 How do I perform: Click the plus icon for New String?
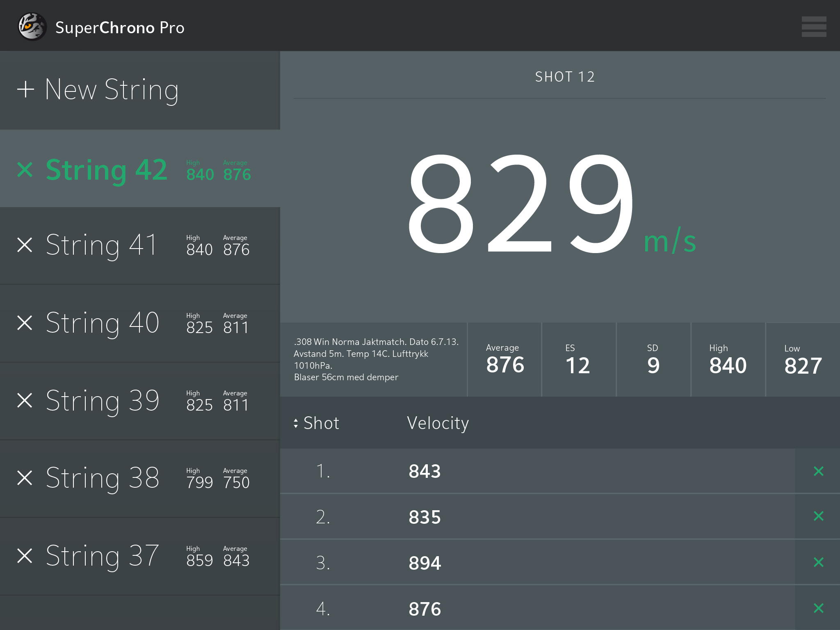click(x=25, y=89)
